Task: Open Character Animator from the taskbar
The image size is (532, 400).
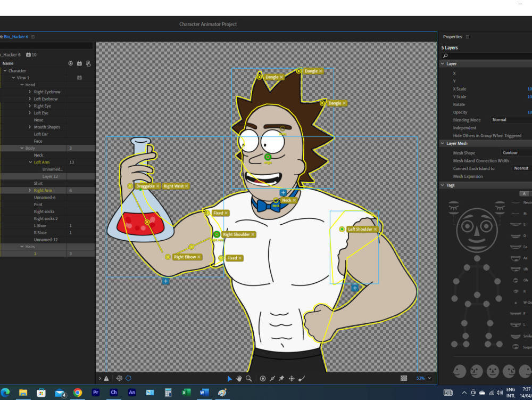Action: pyautogui.click(x=114, y=393)
